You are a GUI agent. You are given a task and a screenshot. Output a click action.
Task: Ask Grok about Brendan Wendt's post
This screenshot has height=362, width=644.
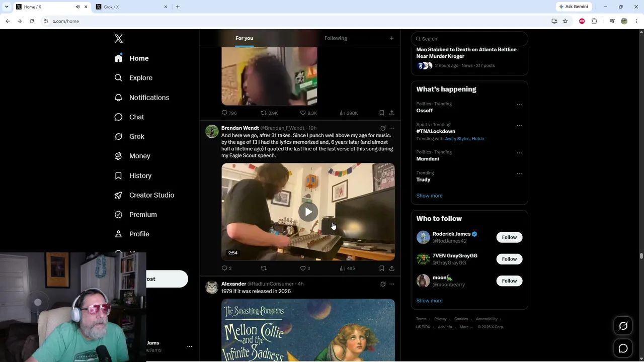click(383, 128)
